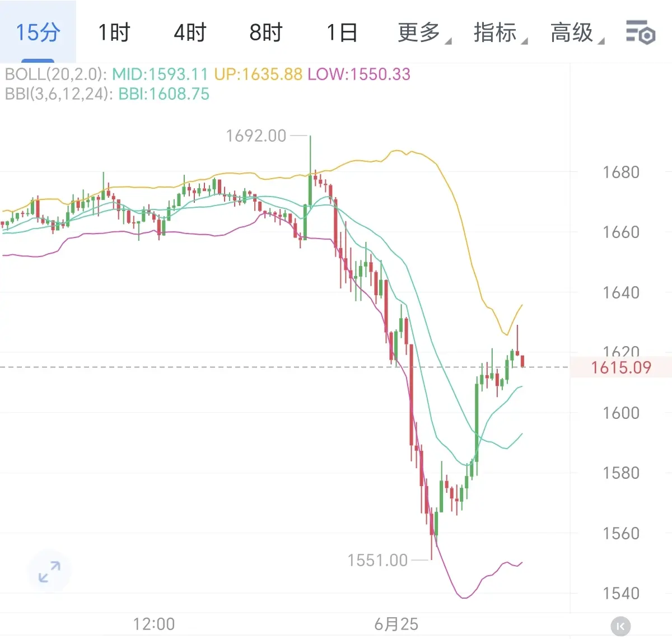Click the 1692.00 high price marker

(256, 136)
